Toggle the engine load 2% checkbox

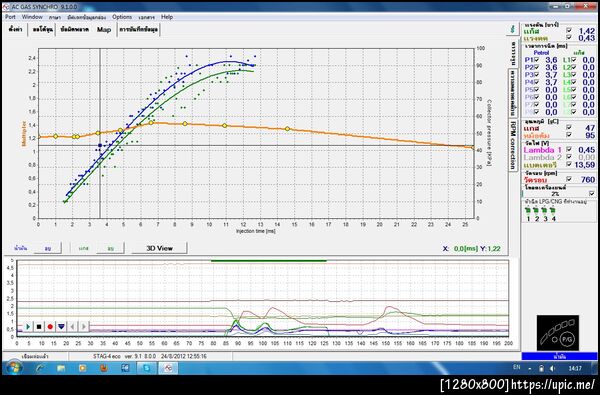[592, 194]
